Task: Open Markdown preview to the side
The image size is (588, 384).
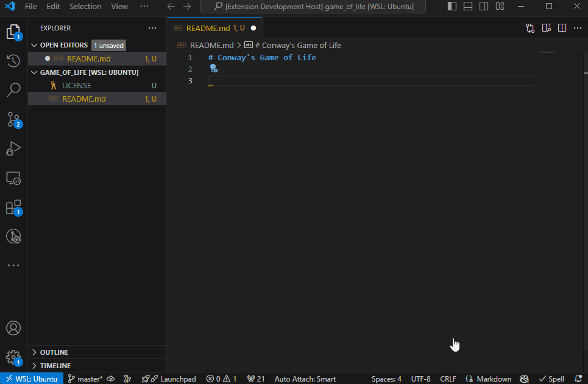Action: tap(546, 28)
